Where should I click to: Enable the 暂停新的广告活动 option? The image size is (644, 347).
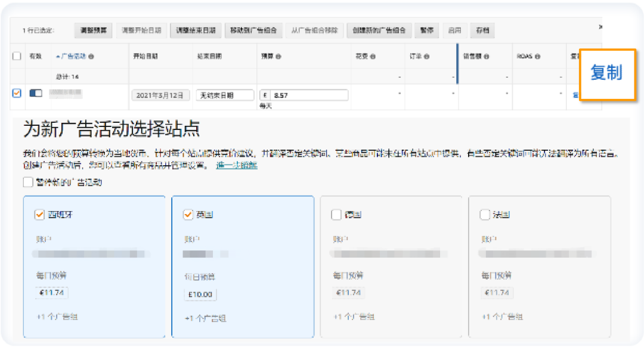click(27, 181)
